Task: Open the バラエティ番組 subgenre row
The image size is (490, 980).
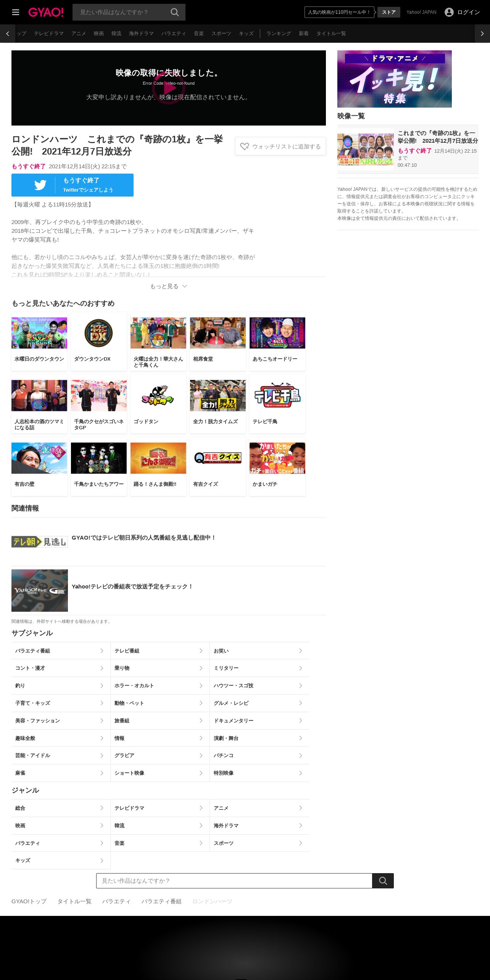Action: pyautogui.click(x=61, y=651)
